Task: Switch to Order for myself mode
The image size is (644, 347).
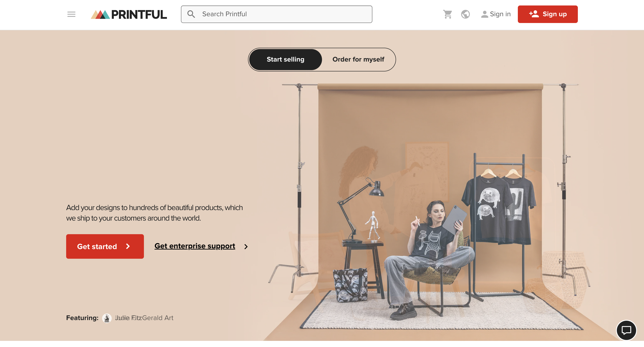Action: [358, 60]
